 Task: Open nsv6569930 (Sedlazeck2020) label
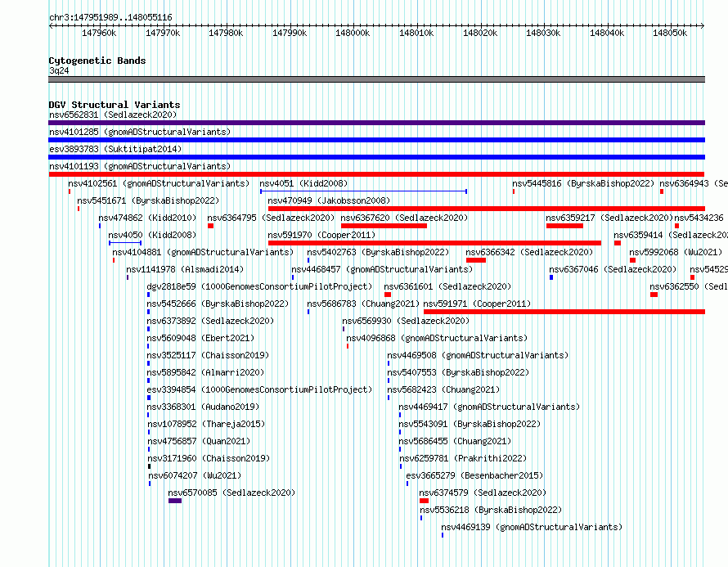(x=406, y=321)
